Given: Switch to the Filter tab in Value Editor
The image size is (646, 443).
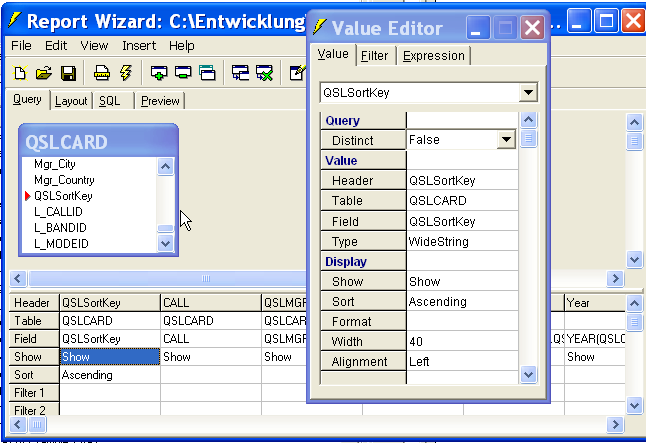Looking at the screenshot, I should pyautogui.click(x=374, y=55).
